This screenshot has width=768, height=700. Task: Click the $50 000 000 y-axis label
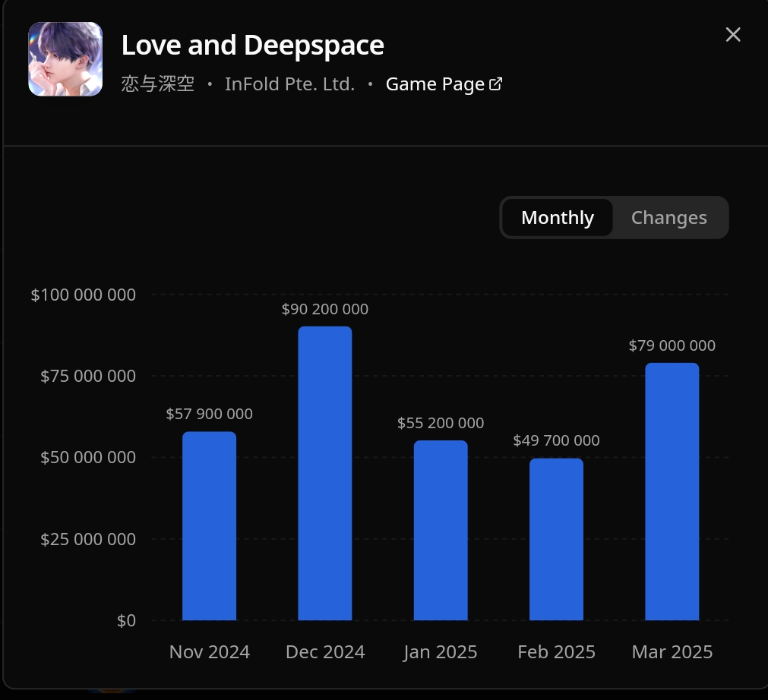click(x=88, y=457)
